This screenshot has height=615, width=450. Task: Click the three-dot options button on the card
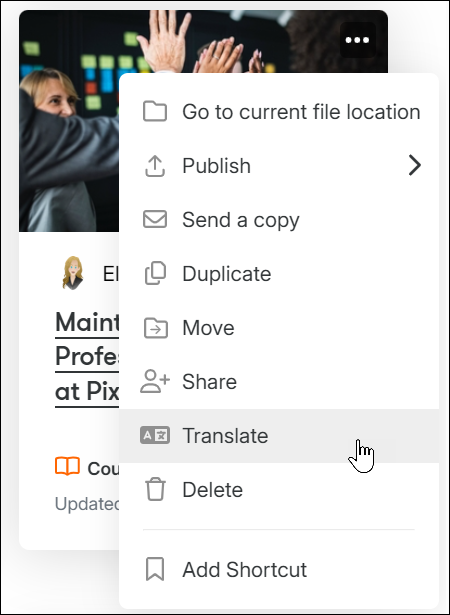pos(357,40)
